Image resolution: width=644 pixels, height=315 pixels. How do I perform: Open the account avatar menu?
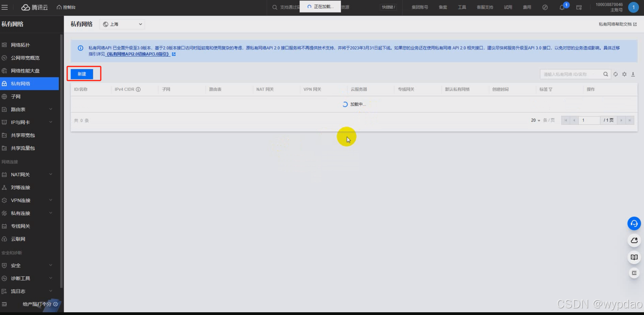(x=633, y=7)
